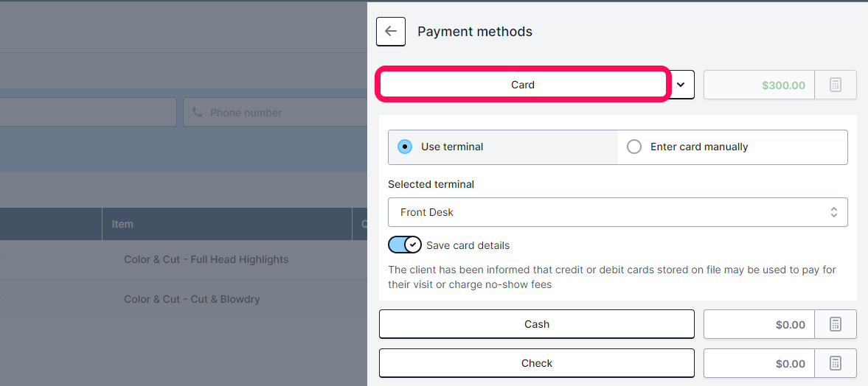This screenshot has height=386, width=868.
Task: Open calculator for the Cash amount
Action: [836, 324]
